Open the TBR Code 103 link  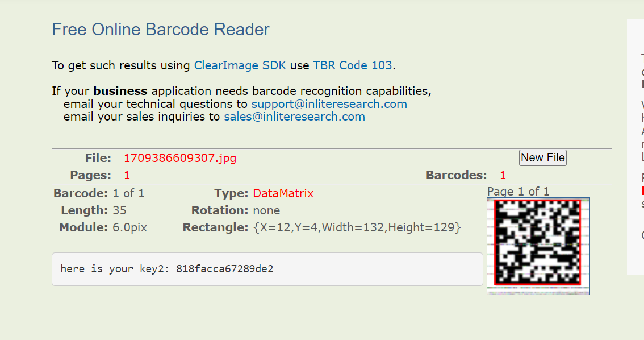(x=353, y=65)
